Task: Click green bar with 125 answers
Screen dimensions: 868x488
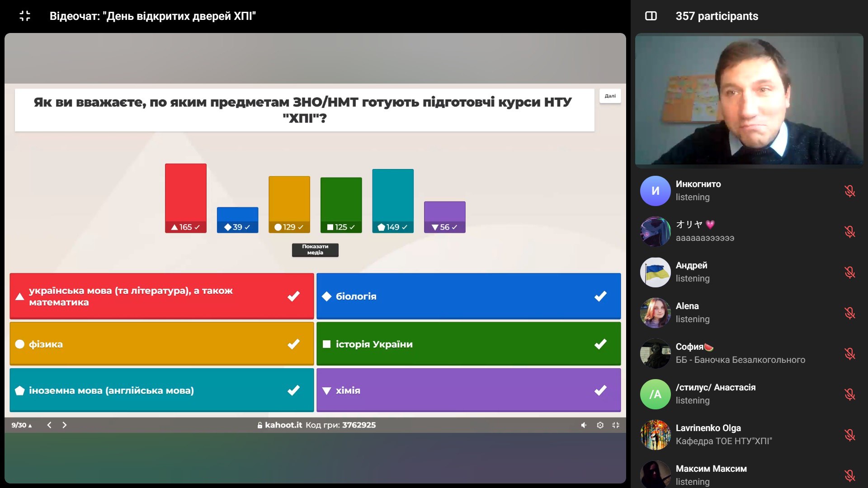Action: (341, 205)
